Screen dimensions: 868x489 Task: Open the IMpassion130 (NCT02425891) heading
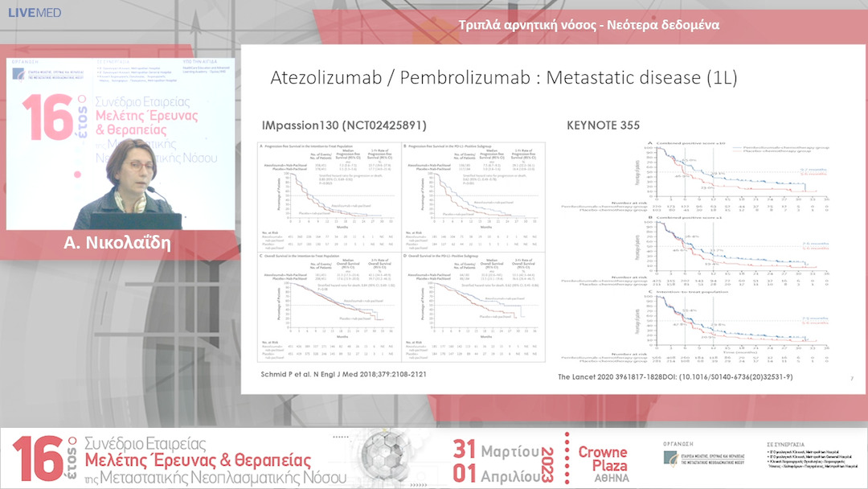coord(344,126)
